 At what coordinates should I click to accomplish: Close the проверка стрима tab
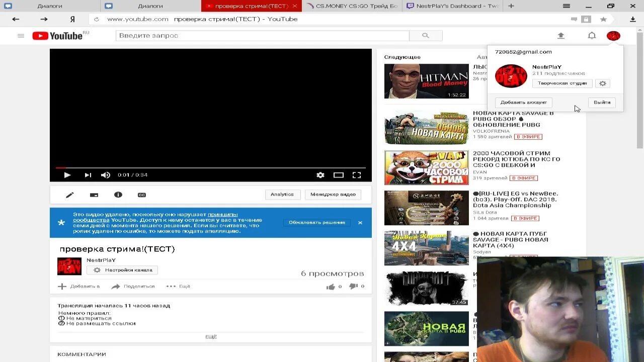tap(295, 6)
